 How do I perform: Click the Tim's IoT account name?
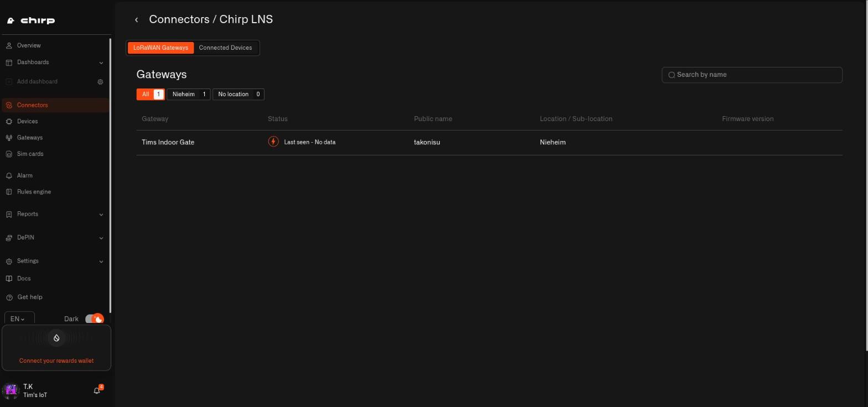pyautogui.click(x=35, y=395)
